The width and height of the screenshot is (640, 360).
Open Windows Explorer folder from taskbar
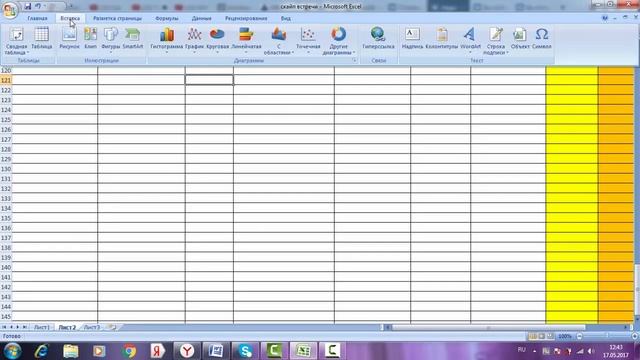tap(71, 351)
